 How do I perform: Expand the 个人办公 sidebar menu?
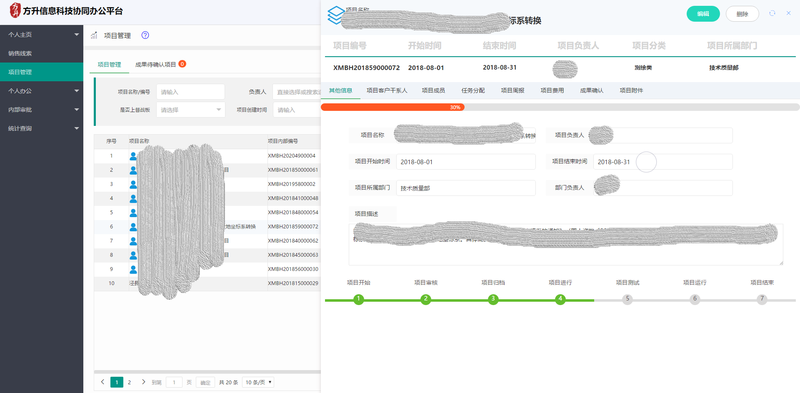pyautogui.click(x=41, y=91)
